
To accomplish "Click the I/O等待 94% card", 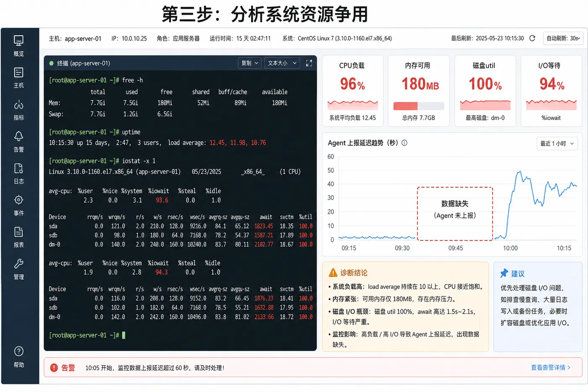I will (551, 91).
